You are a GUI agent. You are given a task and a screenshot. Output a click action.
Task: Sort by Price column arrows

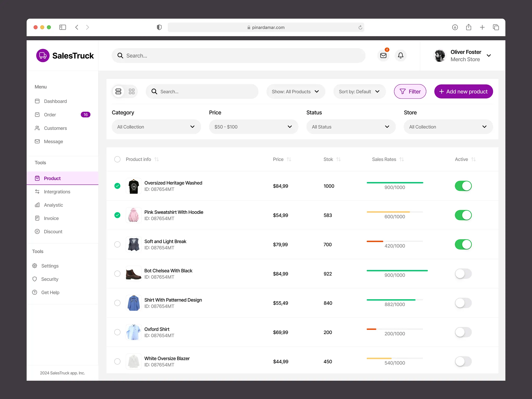[x=289, y=159]
